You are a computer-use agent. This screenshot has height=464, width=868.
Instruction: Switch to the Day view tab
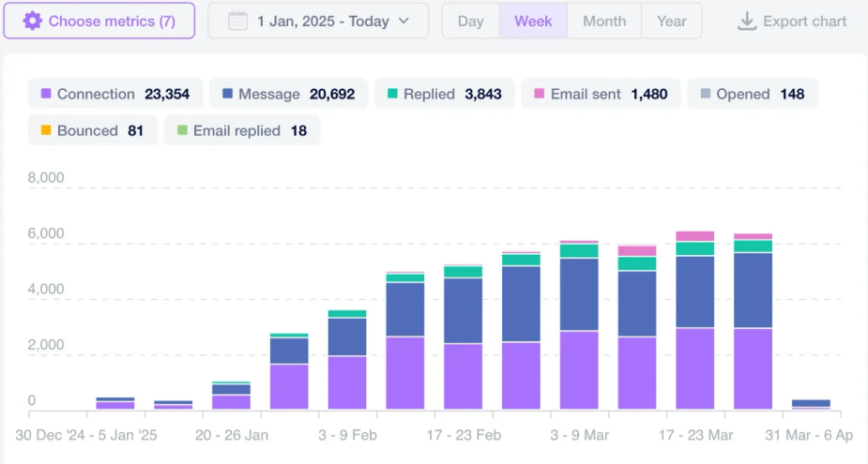[x=470, y=21]
